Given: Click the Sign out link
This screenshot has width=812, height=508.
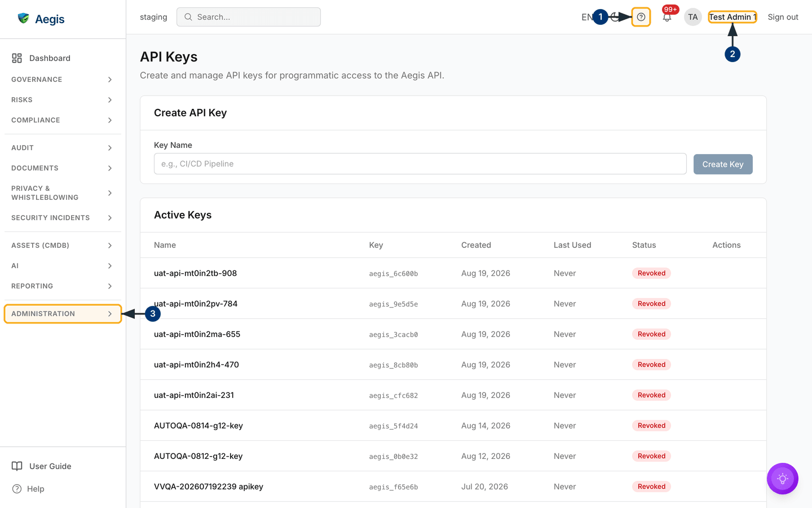Looking at the screenshot, I should point(783,17).
